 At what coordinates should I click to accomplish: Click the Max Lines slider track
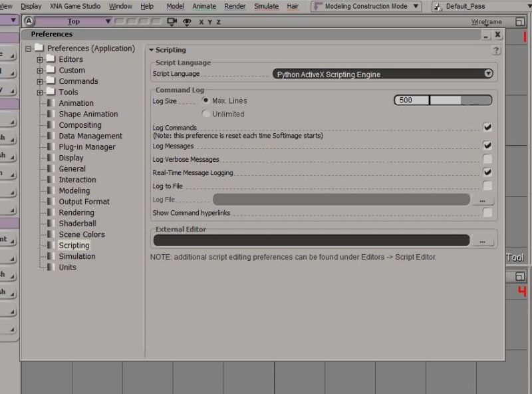460,100
